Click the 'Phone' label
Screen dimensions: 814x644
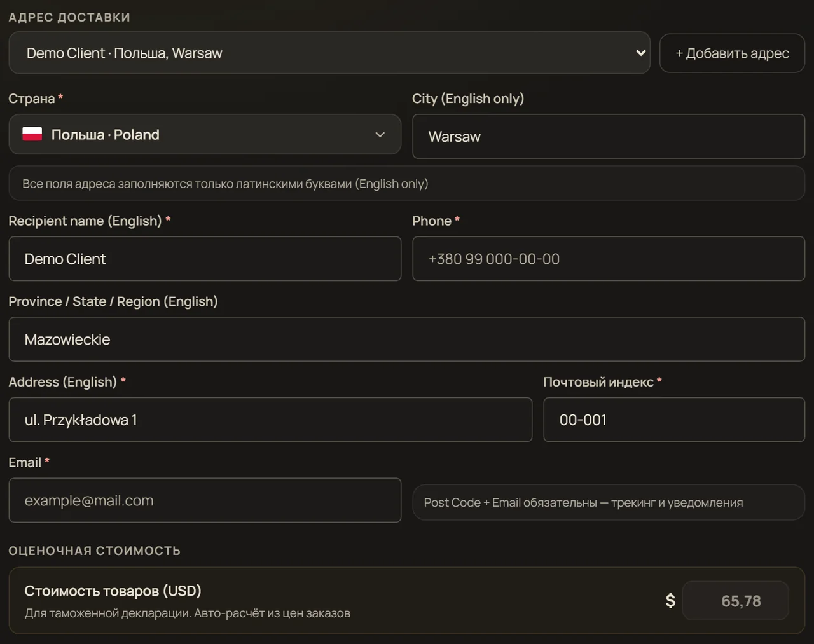coord(432,221)
